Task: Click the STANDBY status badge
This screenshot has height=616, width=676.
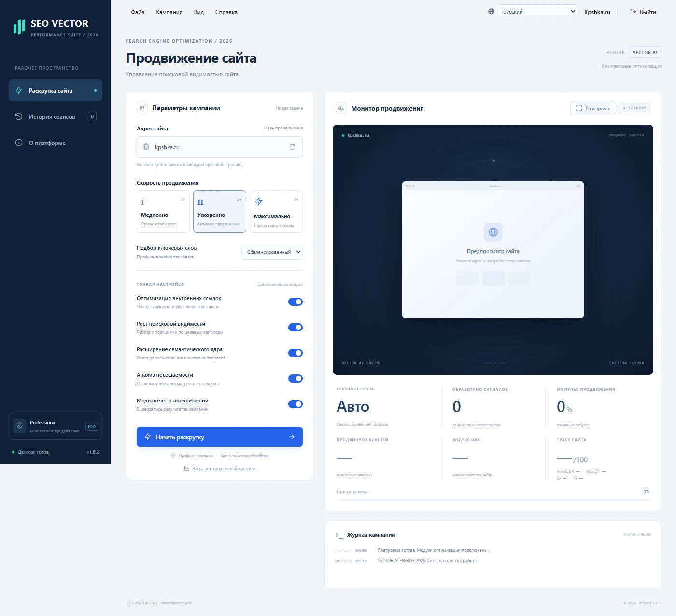Action: (635, 108)
